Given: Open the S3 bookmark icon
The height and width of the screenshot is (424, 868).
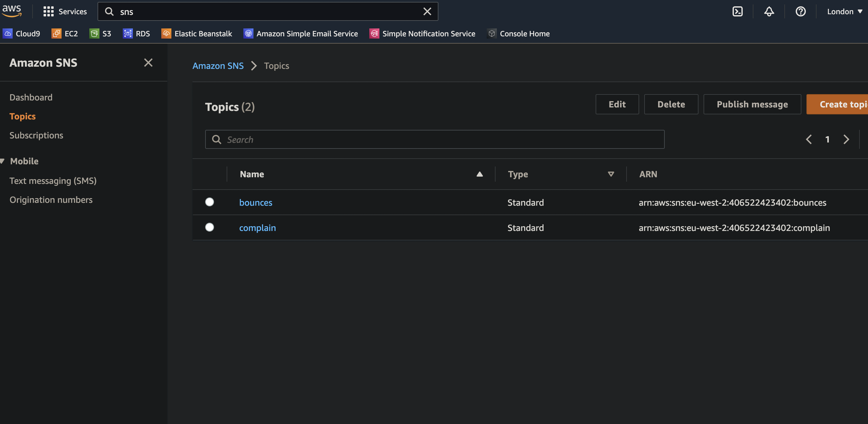Looking at the screenshot, I should tap(94, 33).
